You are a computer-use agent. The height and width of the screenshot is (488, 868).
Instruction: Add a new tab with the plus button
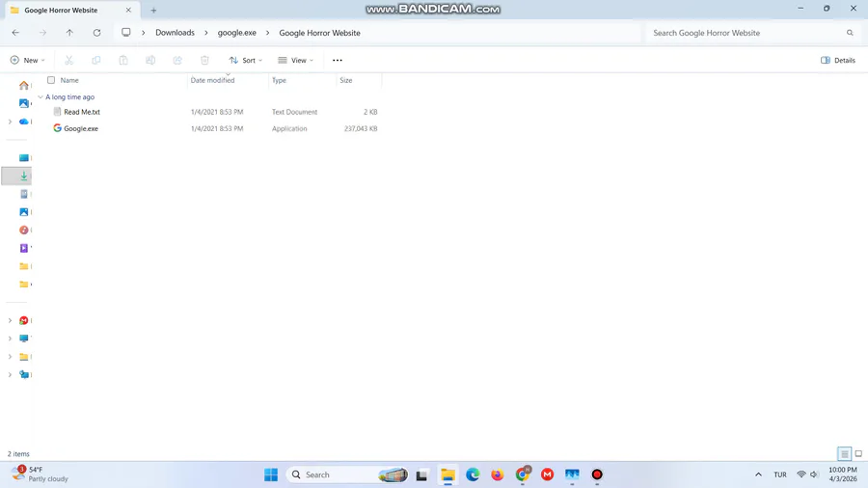point(154,10)
